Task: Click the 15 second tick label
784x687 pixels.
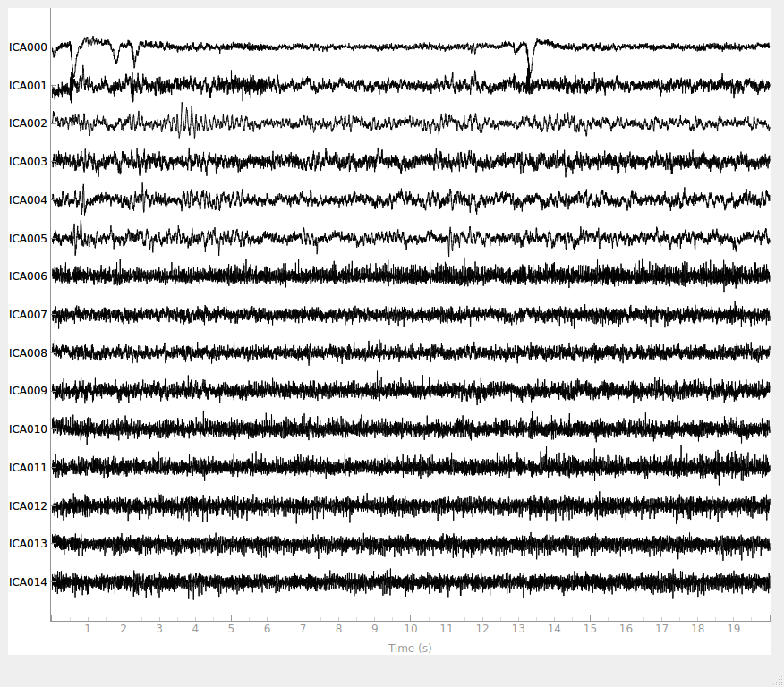Action: click(590, 629)
